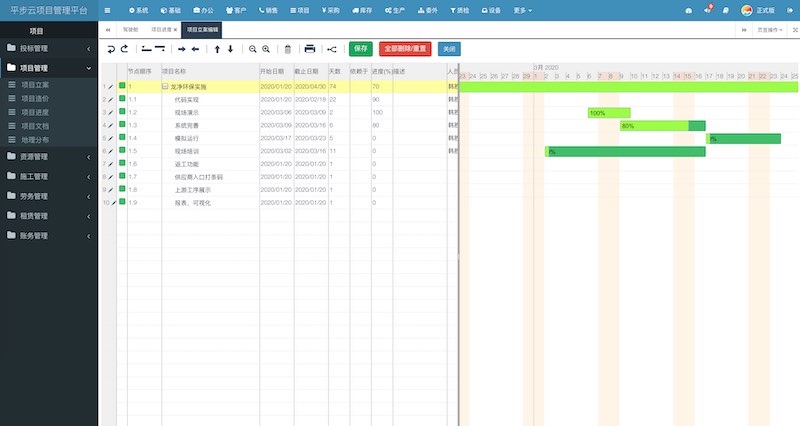Screen dimensions: 800x426
Task: Open the 更多 dropdown in top navigation
Action: (x=522, y=10)
